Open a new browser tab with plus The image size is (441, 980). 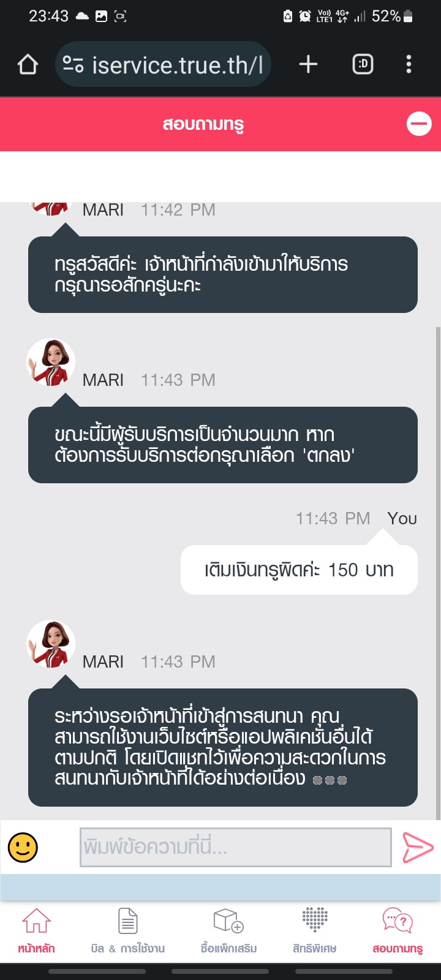(308, 64)
